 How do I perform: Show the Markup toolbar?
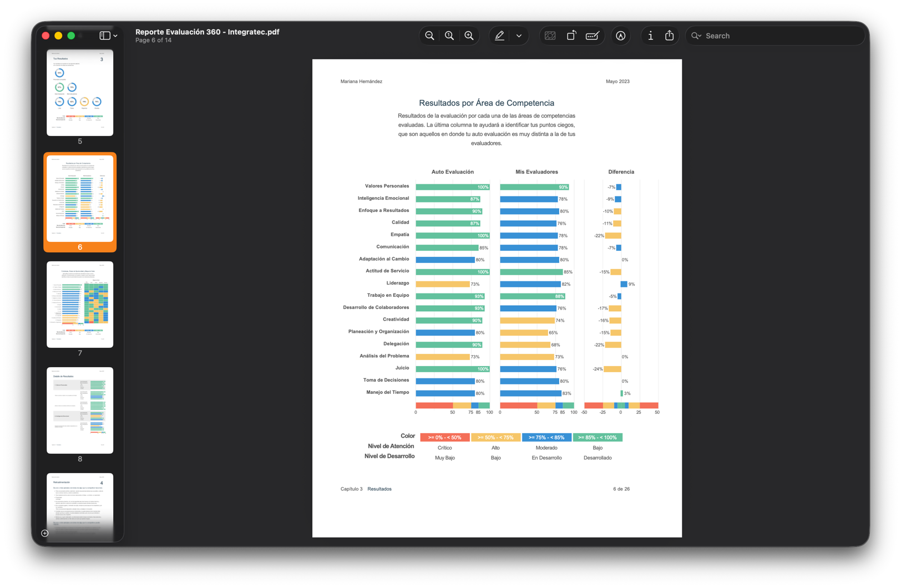(621, 36)
